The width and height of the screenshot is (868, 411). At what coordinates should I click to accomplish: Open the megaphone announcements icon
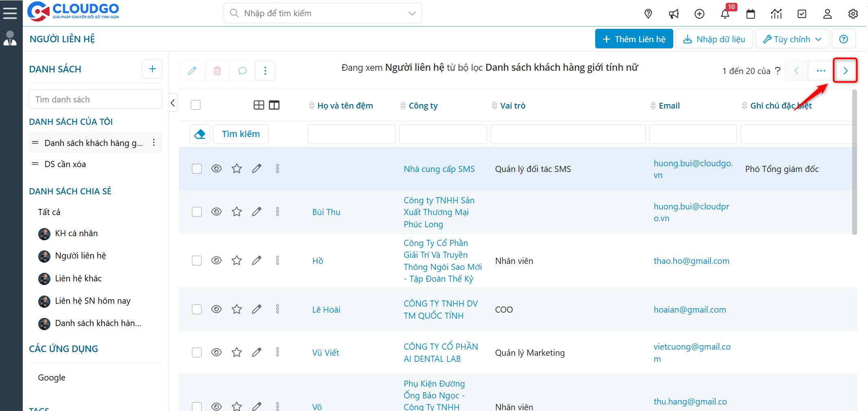pyautogui.click(x=674, y=14)
